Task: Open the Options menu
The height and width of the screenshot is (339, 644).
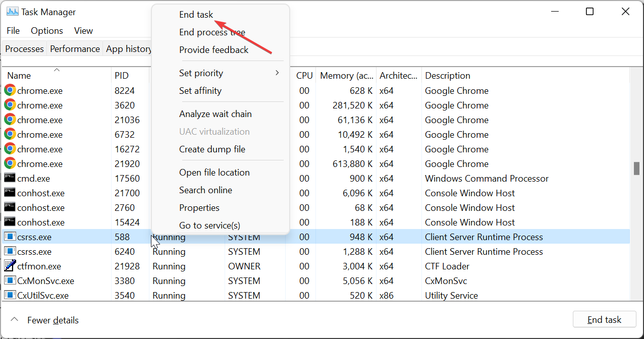Action: coord(47,31)
